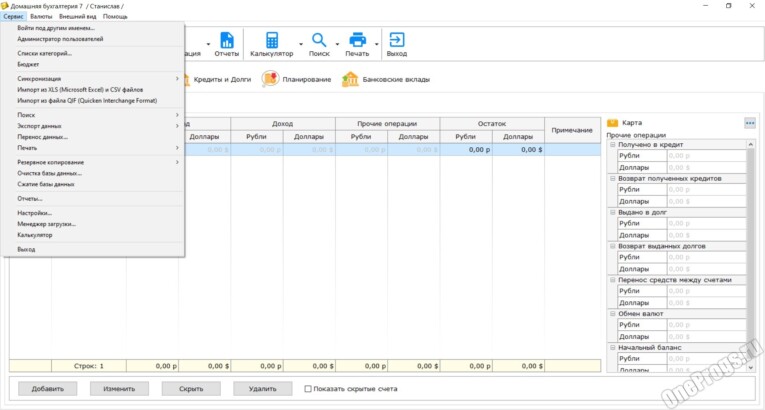This screenshot has width=765, height=410.
Task: Click the Рубли field under Получено в кредит
Action: click(x=706, y=156)
